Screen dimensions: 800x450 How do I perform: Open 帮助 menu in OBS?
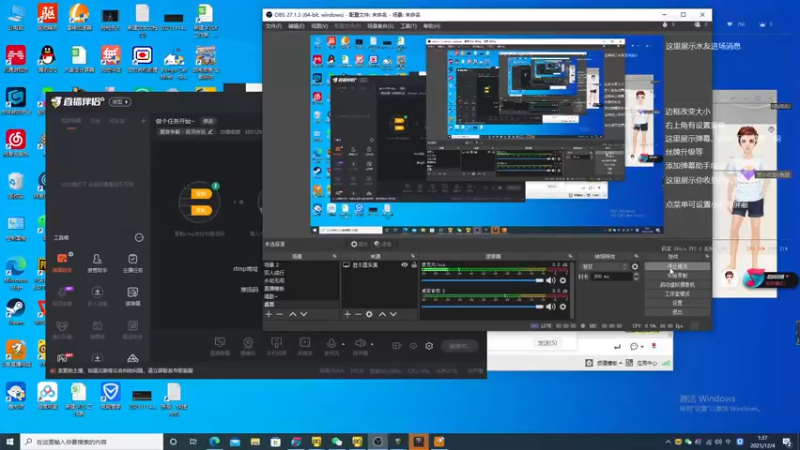pos(431,26)
